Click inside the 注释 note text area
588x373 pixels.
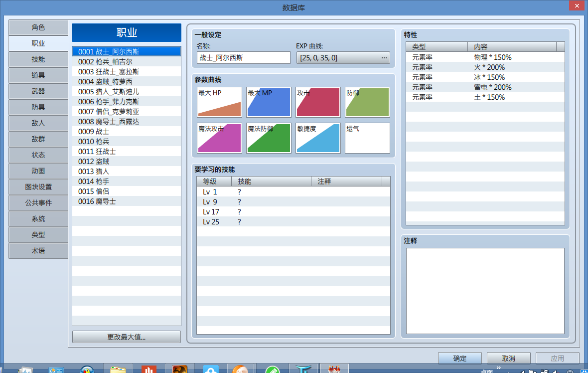point(485,291)
